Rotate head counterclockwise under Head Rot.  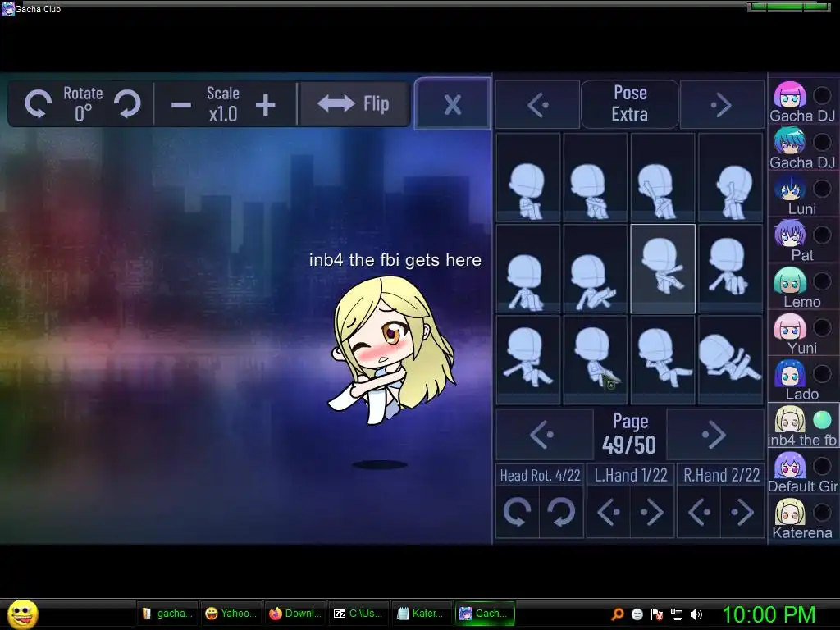[x=517, y=512]
